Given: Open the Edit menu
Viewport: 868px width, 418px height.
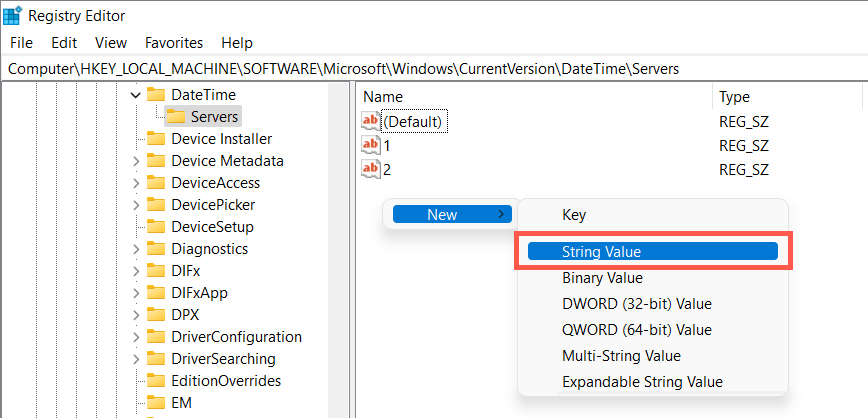Looking at the screenshot, I should (64, 43).
